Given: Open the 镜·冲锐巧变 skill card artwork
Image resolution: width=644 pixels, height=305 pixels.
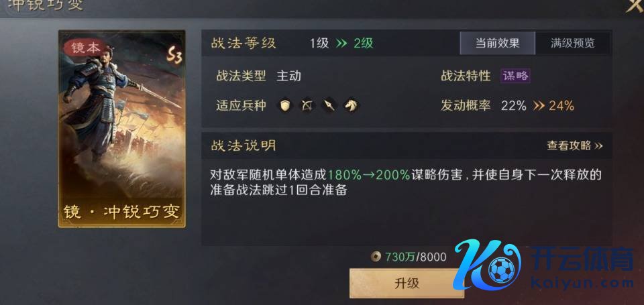Looking at the screenshot, I should [x=121, y=129].
